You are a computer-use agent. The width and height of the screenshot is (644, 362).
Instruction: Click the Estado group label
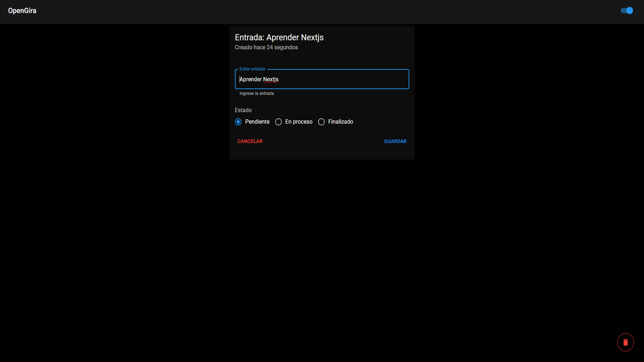243,110
